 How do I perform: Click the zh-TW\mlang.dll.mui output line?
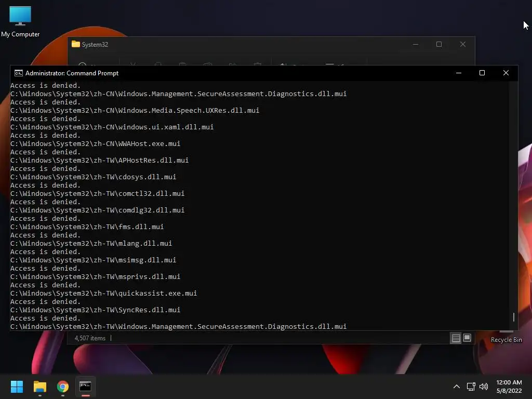91,243
